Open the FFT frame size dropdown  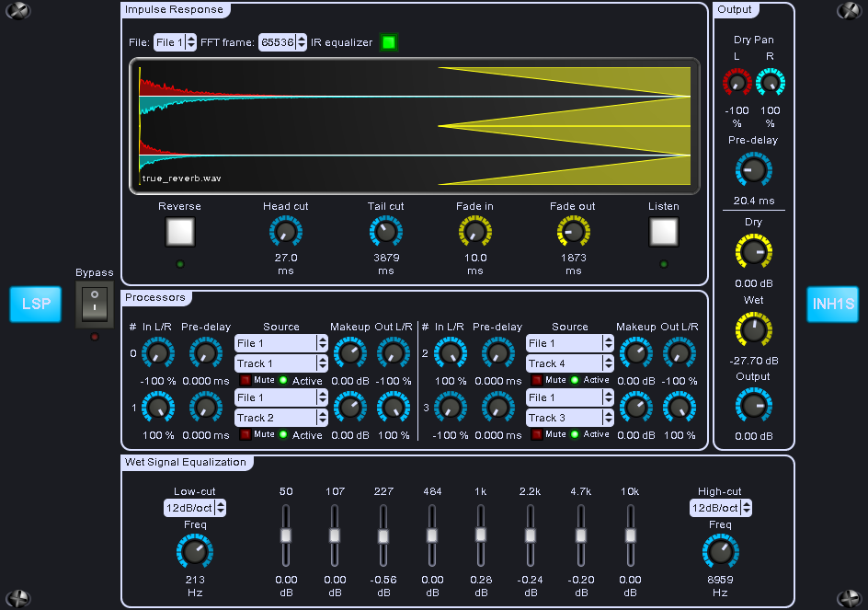tap(282, 42)
